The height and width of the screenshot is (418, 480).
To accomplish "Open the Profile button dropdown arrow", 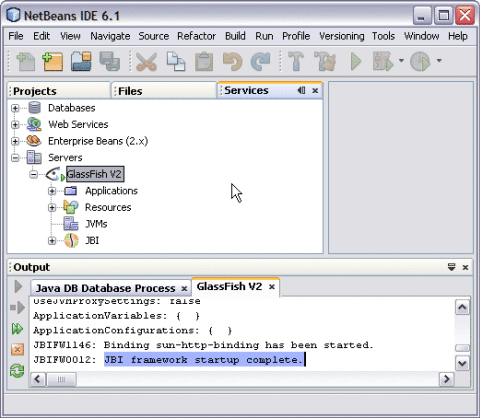I will tap(439, 61).
